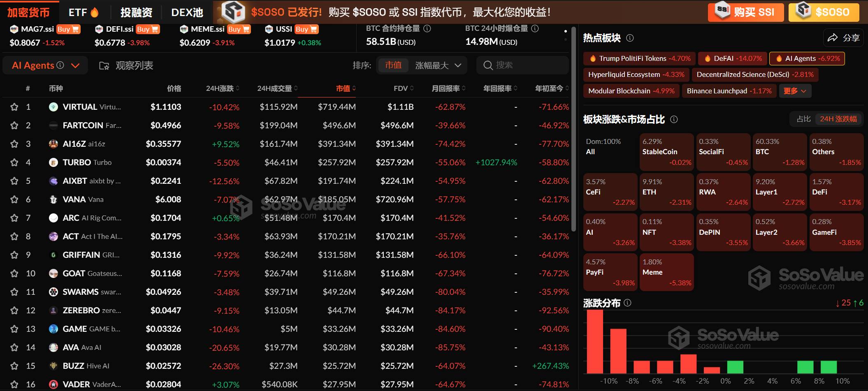
Task: Click the watchlist folder icon
Action: pos(104,66)
